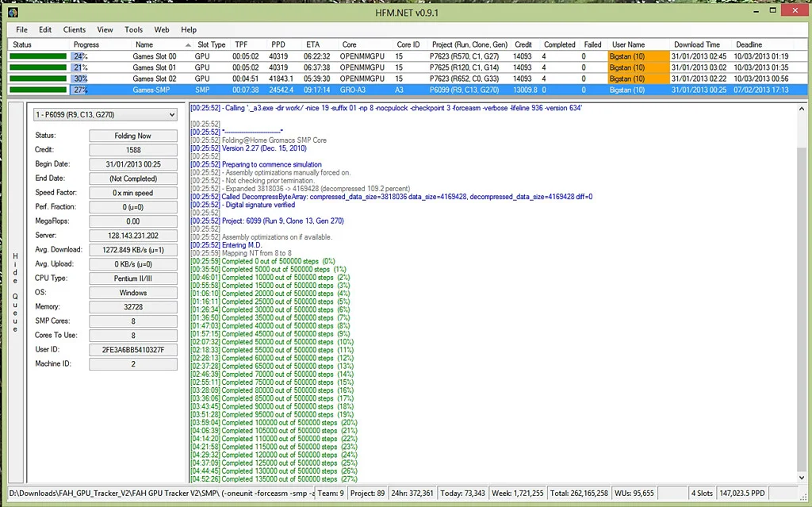Viewport: 812px width, 507px height.
Task: Click the log scrollbar down arrow
Action: 802,477
